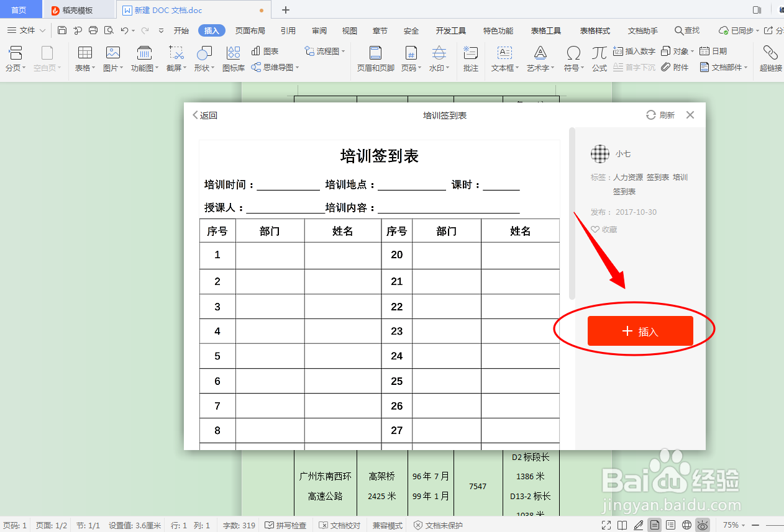Screen dimensions: 784x532
Task: Click the red 插入 insert button
Action: (640, 331)
